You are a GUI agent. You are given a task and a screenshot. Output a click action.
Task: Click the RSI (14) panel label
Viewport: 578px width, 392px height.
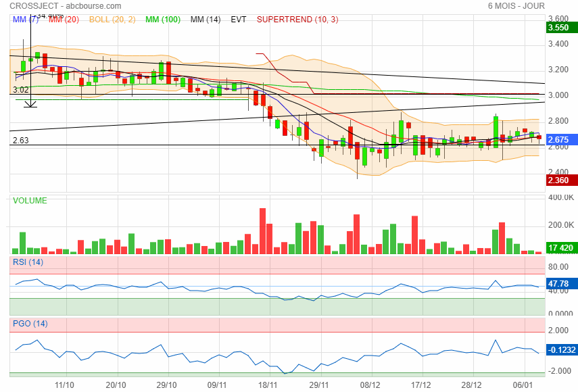(28, 262)
